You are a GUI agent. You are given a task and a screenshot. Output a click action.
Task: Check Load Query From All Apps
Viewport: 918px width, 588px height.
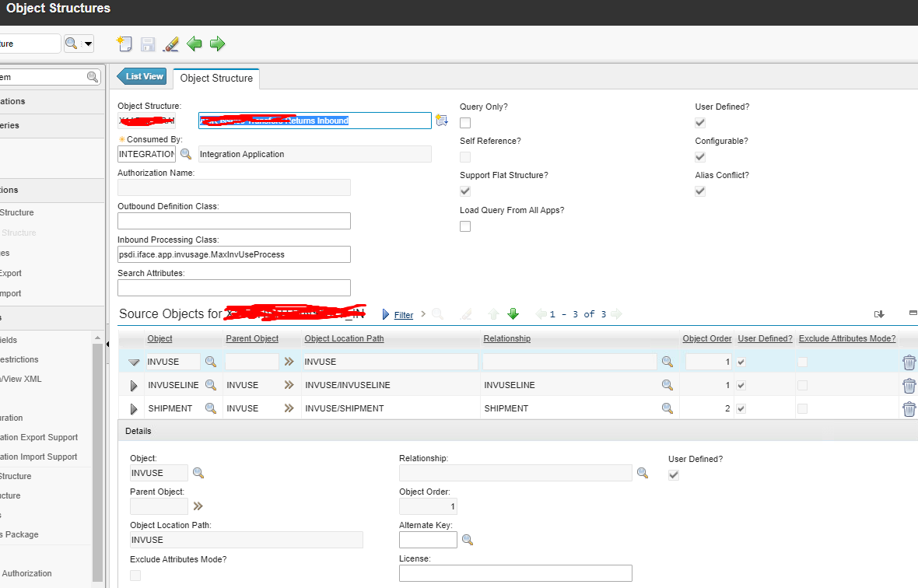[464, 226]
